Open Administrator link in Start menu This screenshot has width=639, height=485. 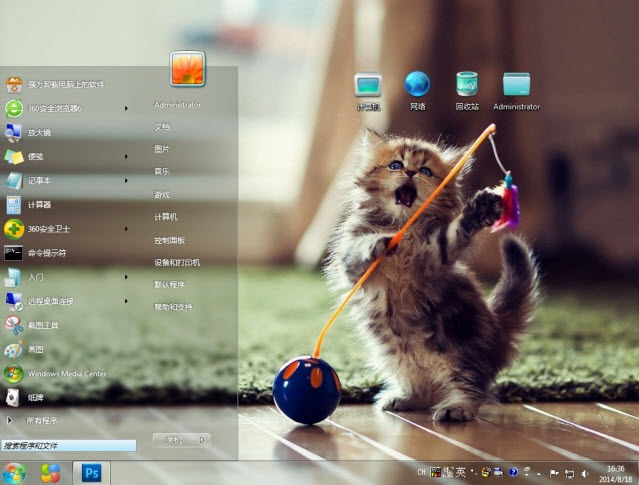click(177, 105)
